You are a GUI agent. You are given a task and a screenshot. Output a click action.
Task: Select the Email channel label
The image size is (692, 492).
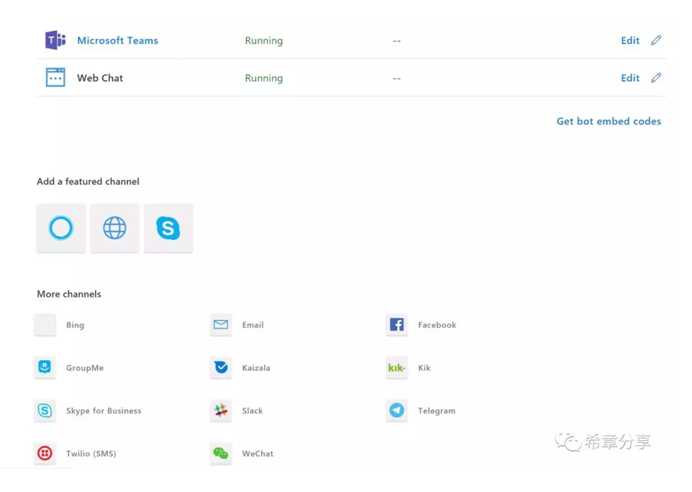click(253, 325)
